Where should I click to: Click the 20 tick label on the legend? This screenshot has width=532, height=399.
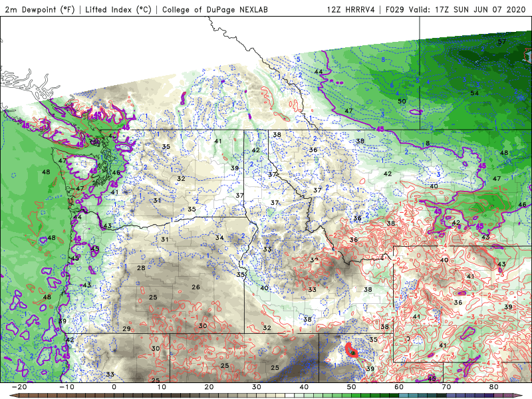(209, 387)
